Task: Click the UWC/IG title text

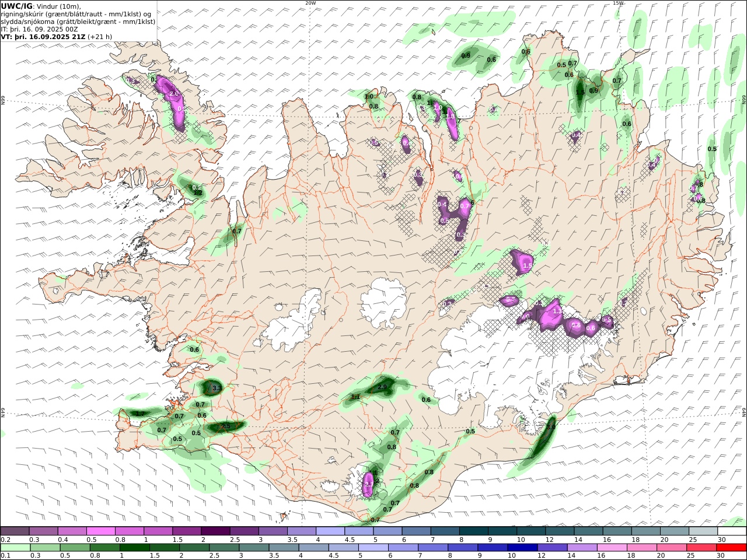Action: (17, 6)
